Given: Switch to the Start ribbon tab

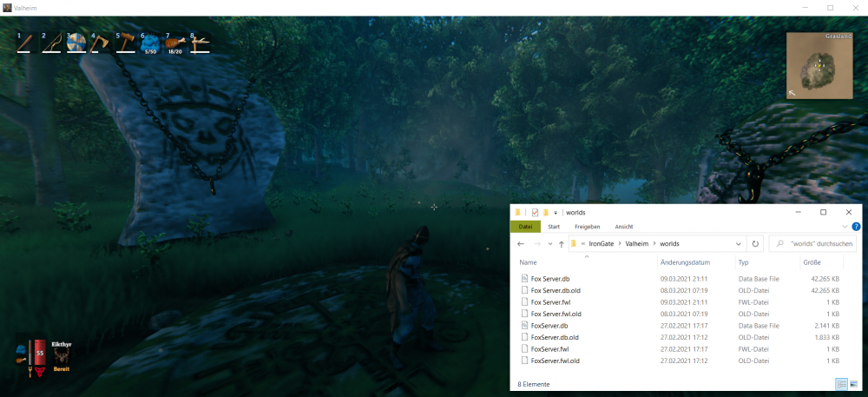Looking at the screenshot, I should (554, 227).
